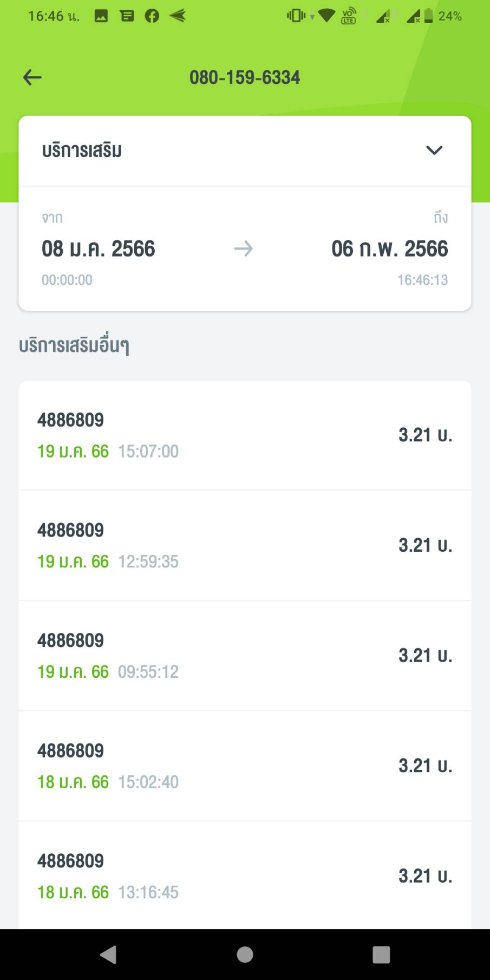Expand the บริการเสริม dropdown chevron
490x980 pixels.
434,150
